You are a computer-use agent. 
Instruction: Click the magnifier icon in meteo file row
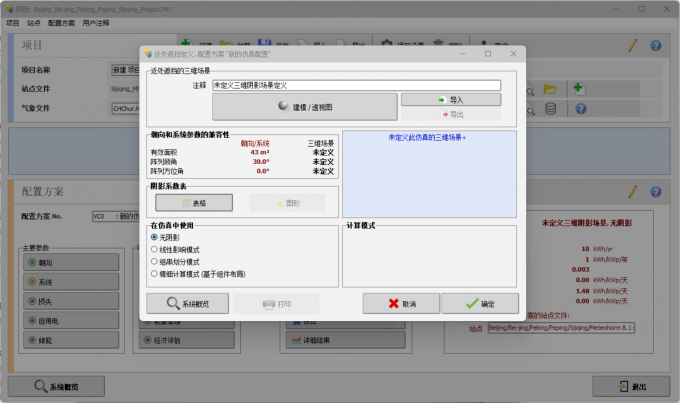click(530, 110)
